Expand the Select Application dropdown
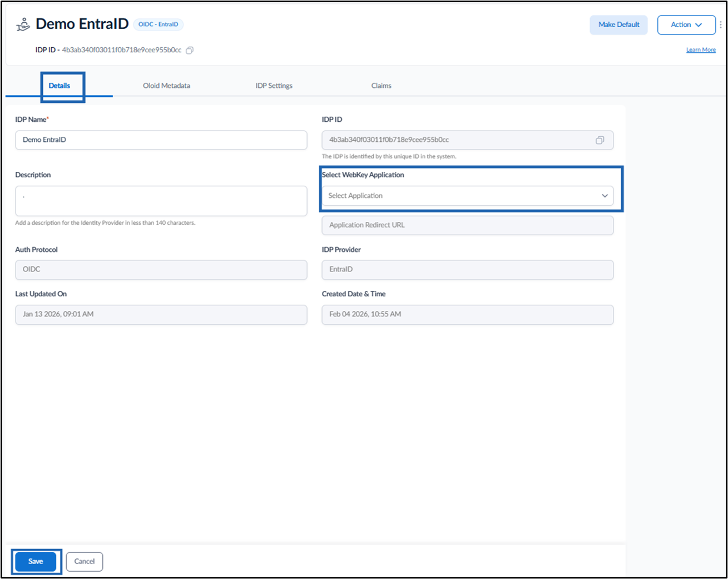The height and width of the screenshot is (579, 728). coord(468,196)
